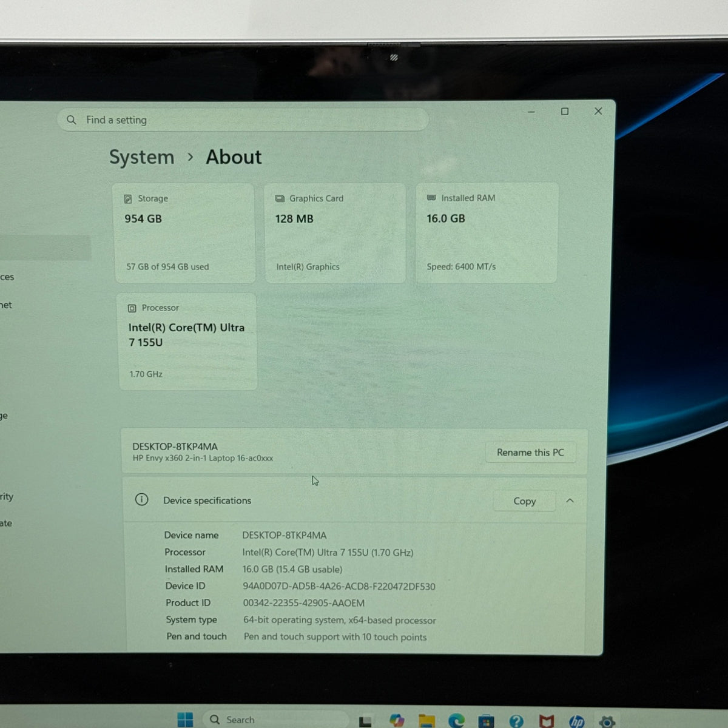Open File Explorer from the taskbar

coord(426,720)
